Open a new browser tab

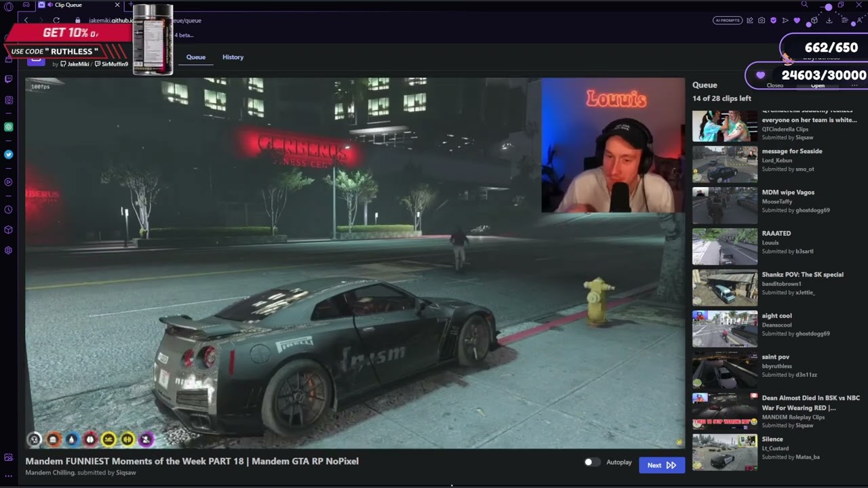130,5
